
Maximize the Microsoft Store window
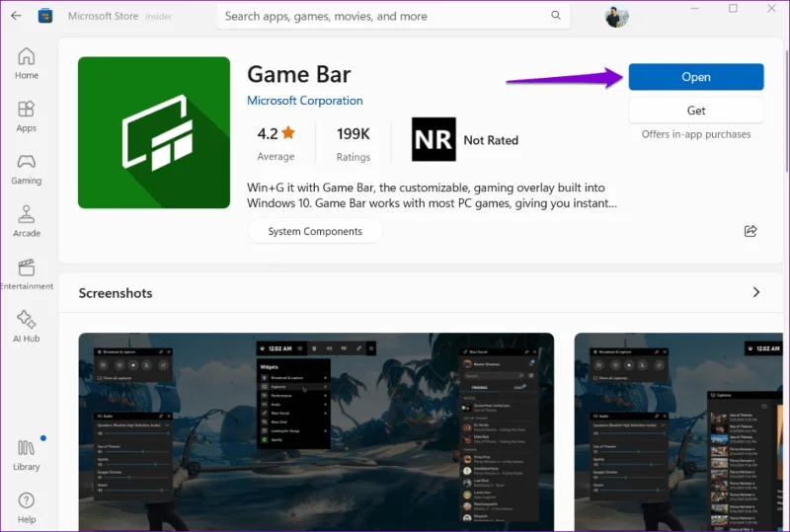click(733, 8)
